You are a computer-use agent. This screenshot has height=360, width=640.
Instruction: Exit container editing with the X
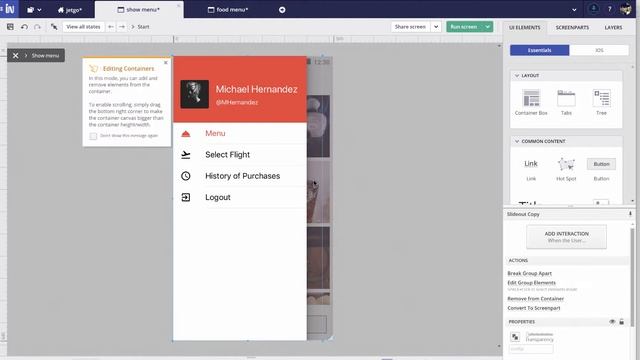16,56
